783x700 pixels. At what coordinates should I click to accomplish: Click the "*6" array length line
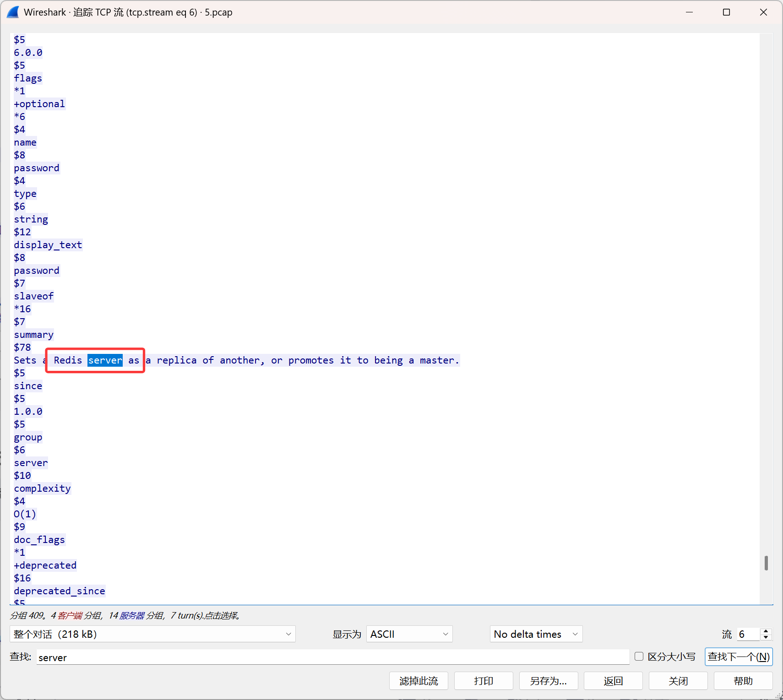click(20, 117)
